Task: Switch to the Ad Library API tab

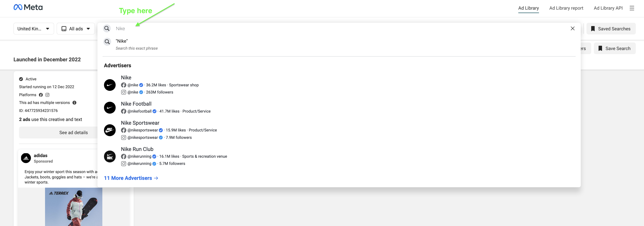Action: [x=608, y=8]
